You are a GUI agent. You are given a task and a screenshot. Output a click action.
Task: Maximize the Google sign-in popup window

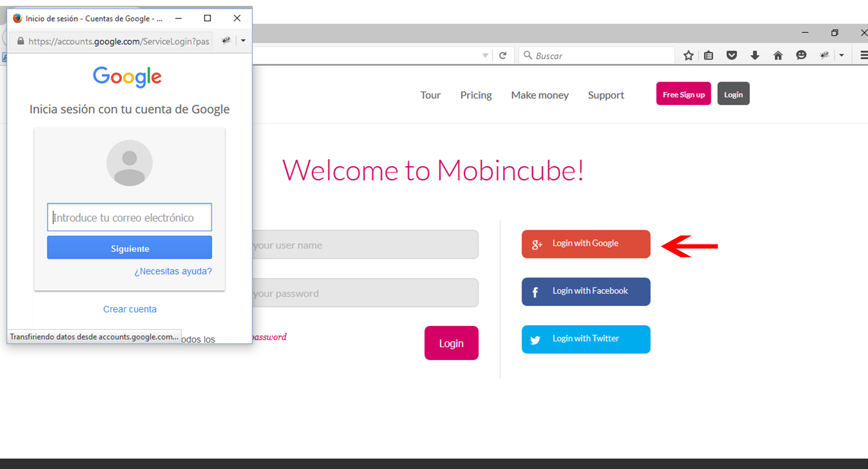pos(207,19)
